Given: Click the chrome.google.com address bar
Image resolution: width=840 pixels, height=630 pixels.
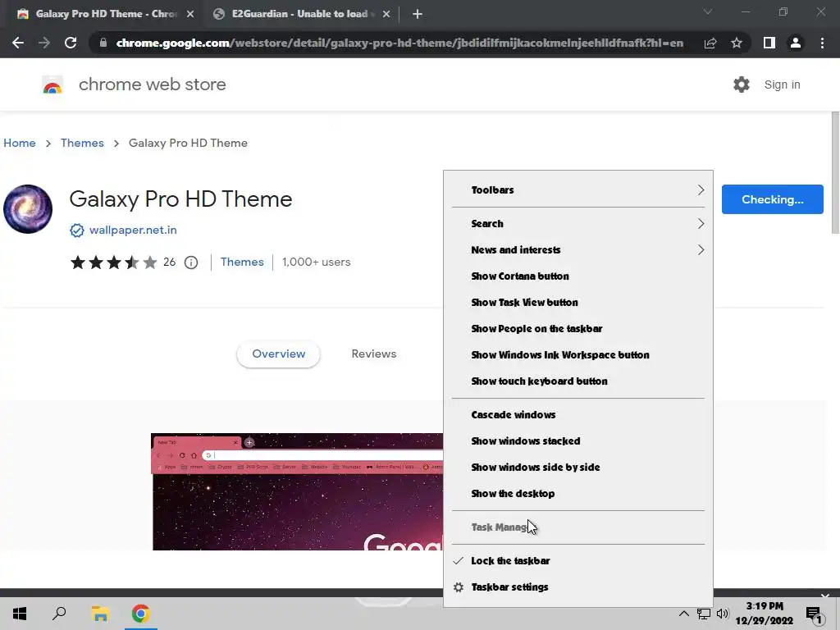Looking at the screenshot, I should tap(399, 43).
